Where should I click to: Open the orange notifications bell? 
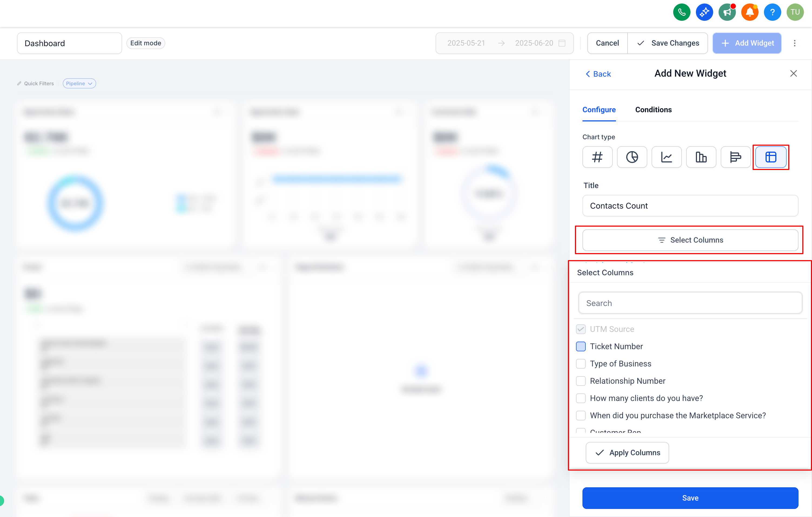tap(750, 12)
